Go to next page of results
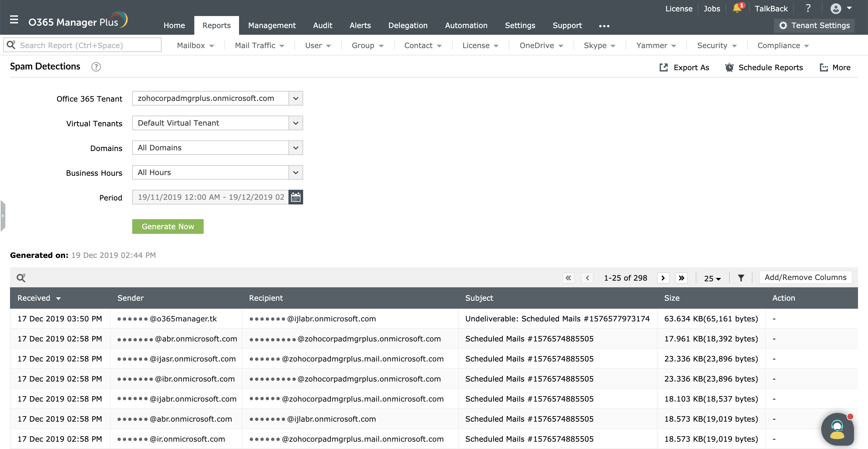 tap(663, 278)
